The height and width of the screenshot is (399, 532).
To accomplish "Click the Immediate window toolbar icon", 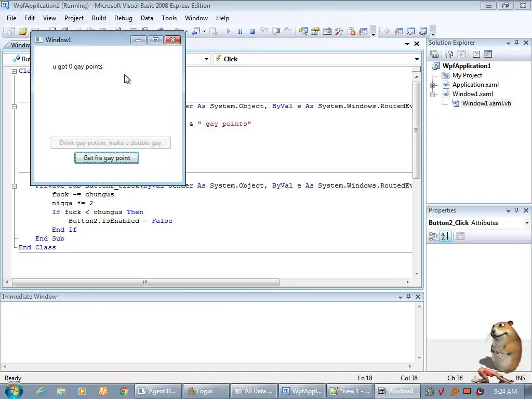I will 363,31.
